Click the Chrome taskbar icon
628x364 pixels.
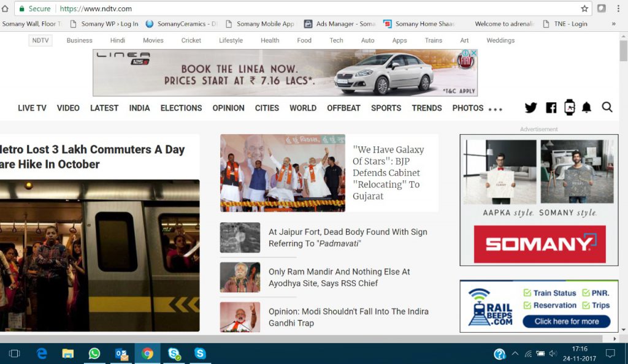(x=147, y=354)
